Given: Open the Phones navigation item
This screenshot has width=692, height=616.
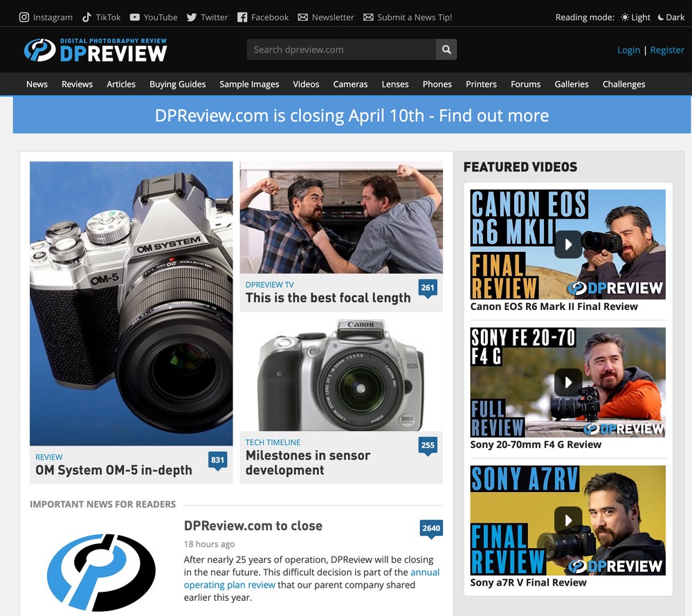Looking at the screenshot, I should coord(437,84).
